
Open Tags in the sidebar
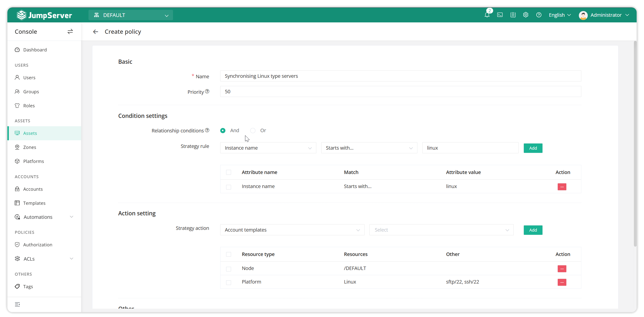pyautogui.click(x=44, y=286)
